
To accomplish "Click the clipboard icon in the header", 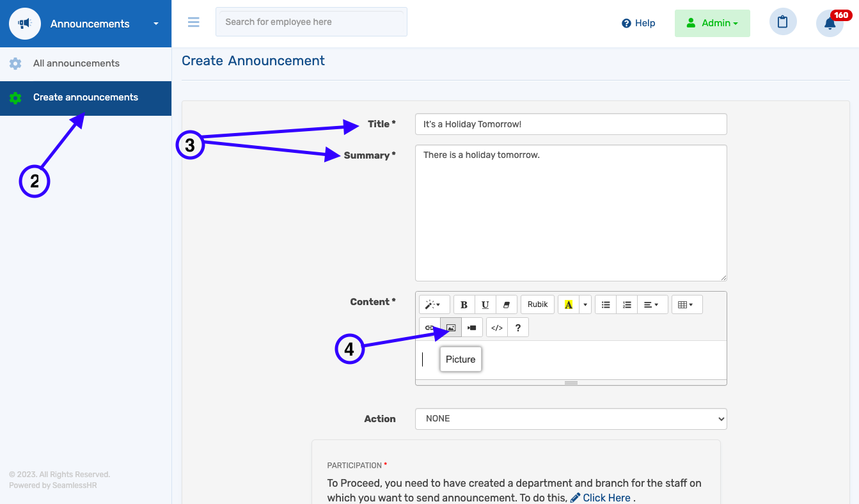I will click(x=782, y=22).
